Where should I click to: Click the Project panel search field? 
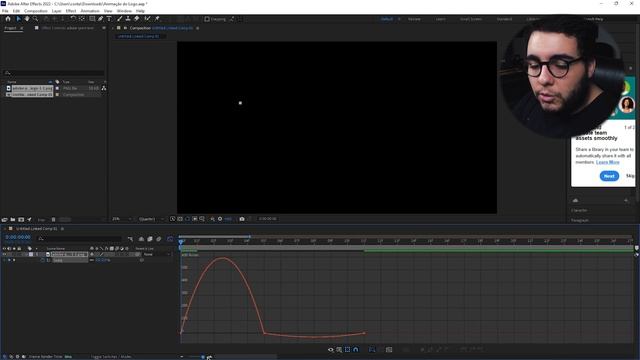pos(54,73)
